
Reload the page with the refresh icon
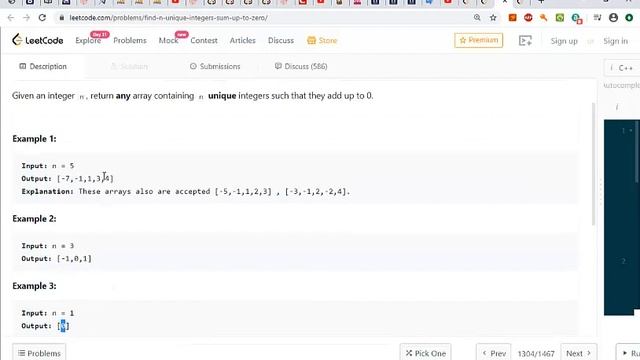pyautogui.click(x=42, y=18)
